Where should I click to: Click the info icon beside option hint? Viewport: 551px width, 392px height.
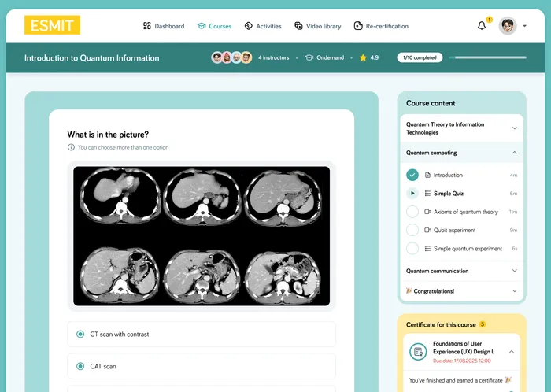[71, 147]
